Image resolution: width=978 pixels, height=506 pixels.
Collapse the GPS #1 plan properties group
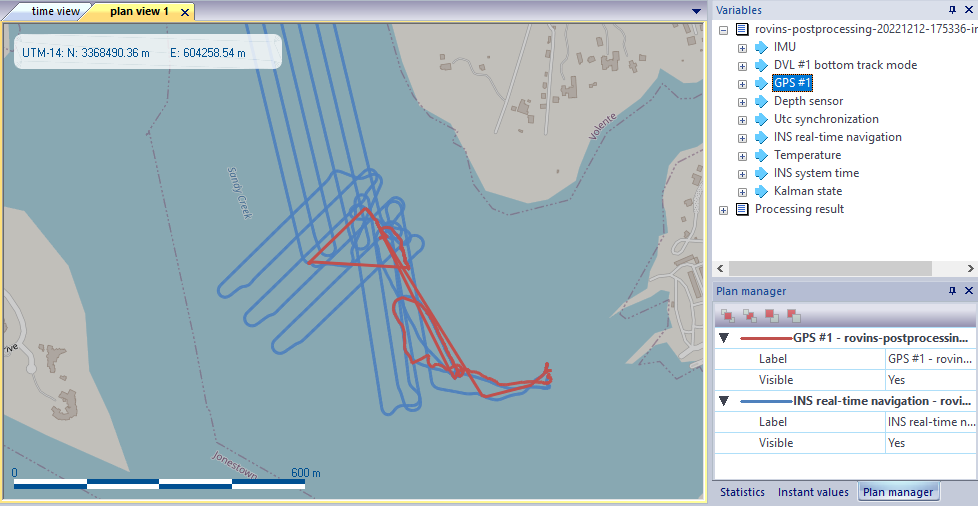click(x=724, y=338)
